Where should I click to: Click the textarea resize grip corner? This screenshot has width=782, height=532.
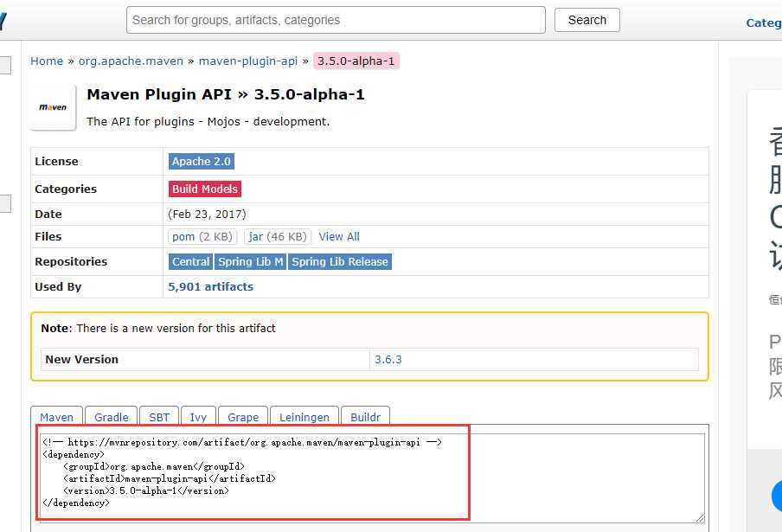(x=700, y=518)
